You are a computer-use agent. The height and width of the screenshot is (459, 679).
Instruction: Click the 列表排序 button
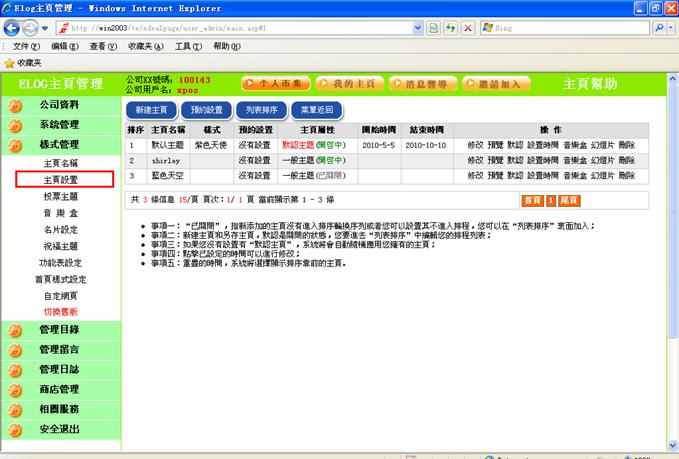[263, 110]
